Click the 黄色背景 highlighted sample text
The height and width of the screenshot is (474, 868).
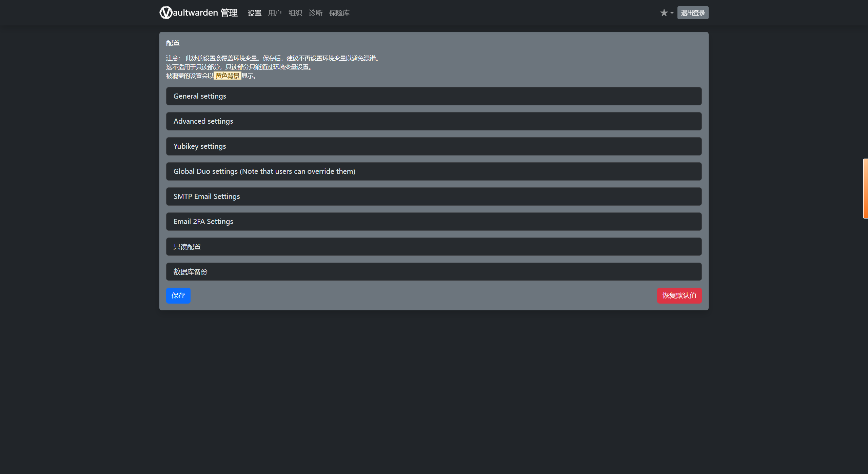[227, 76]
